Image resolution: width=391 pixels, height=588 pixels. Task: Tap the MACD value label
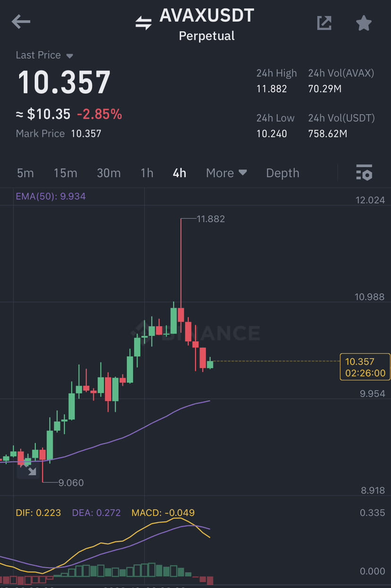point(163,513)
